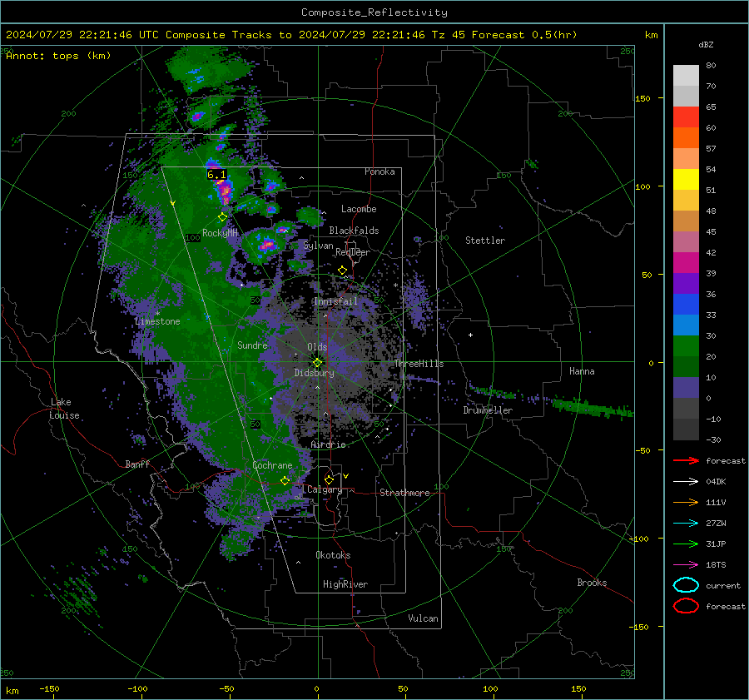Screen dimensions: 749x700
Task: Click the ThreeHills label
Action: (419, 364)
